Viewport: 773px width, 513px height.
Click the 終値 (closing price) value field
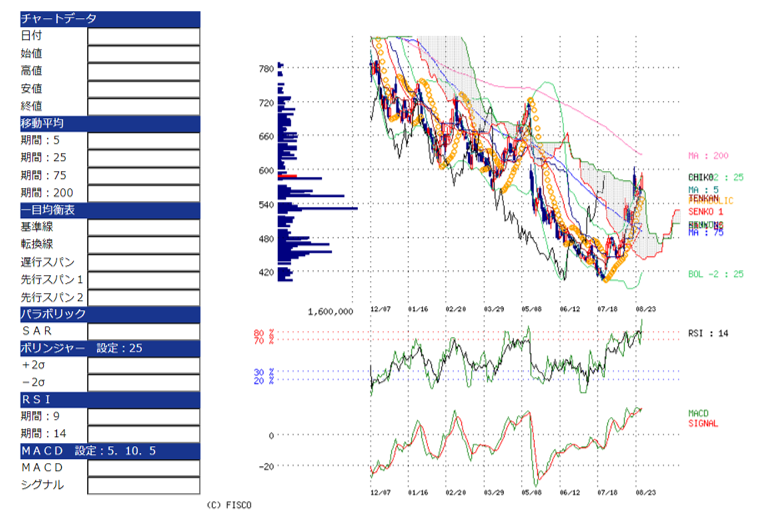coord(143,106)
